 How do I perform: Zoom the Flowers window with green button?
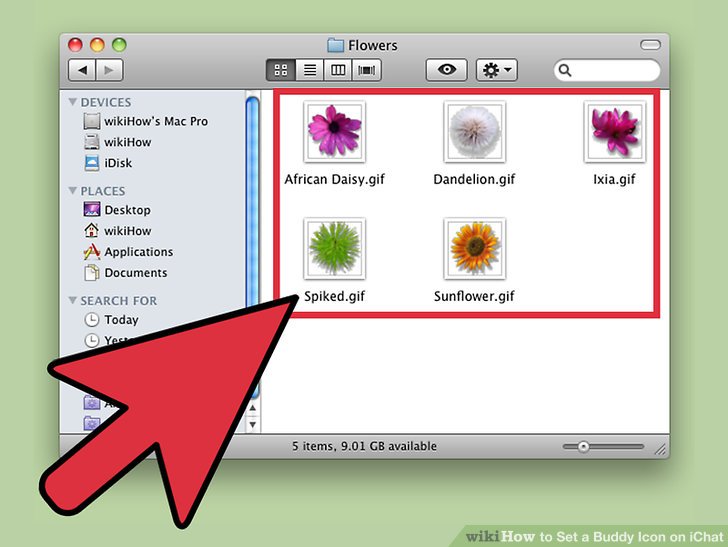(119, 45)
